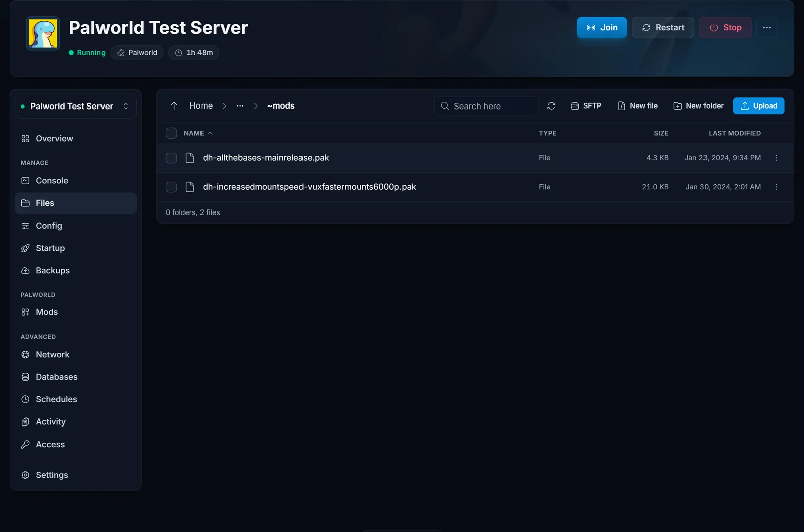Open the Schedules page
Viewport: 804px width, 532px height.
pyautogui.click(x=75, y=399)
